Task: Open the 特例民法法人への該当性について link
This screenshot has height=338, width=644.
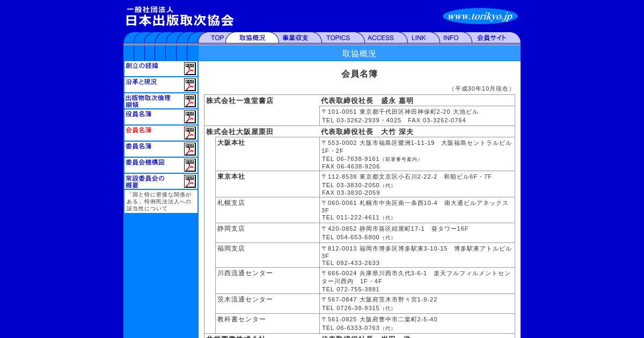Action: click(x=159, y=201)
